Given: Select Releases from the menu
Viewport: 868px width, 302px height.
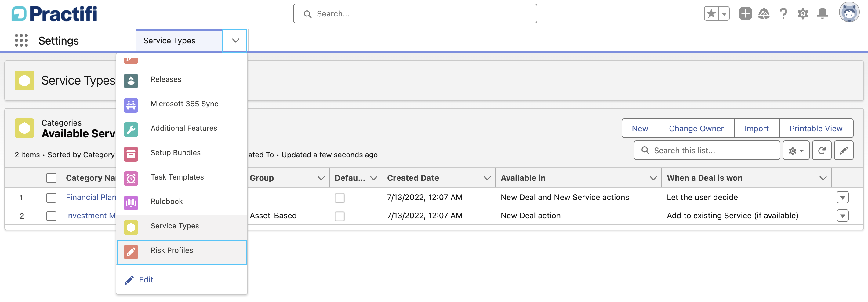Looking at the screenshot, I should (x=182, y=79).
